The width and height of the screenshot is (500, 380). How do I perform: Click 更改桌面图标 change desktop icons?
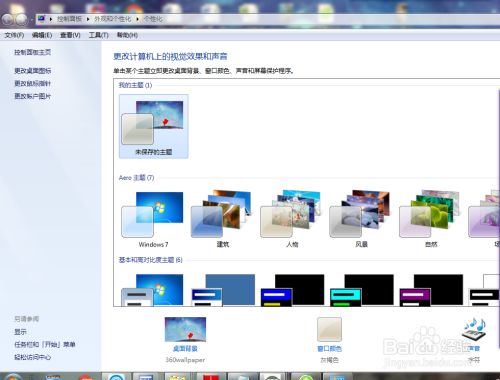pyautogui.click(x=33, y=71)
